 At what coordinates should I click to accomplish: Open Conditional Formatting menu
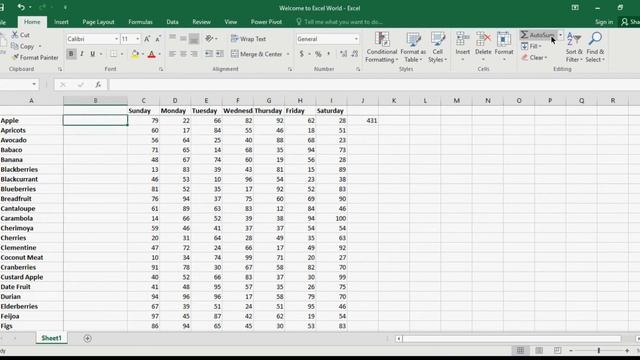[382, 47]
